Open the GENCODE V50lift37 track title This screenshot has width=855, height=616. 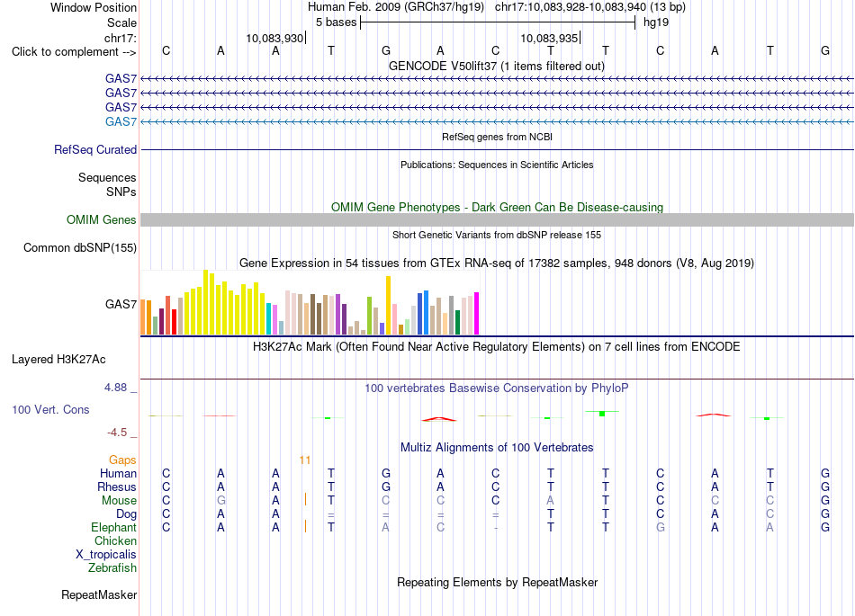pos(496,67)
